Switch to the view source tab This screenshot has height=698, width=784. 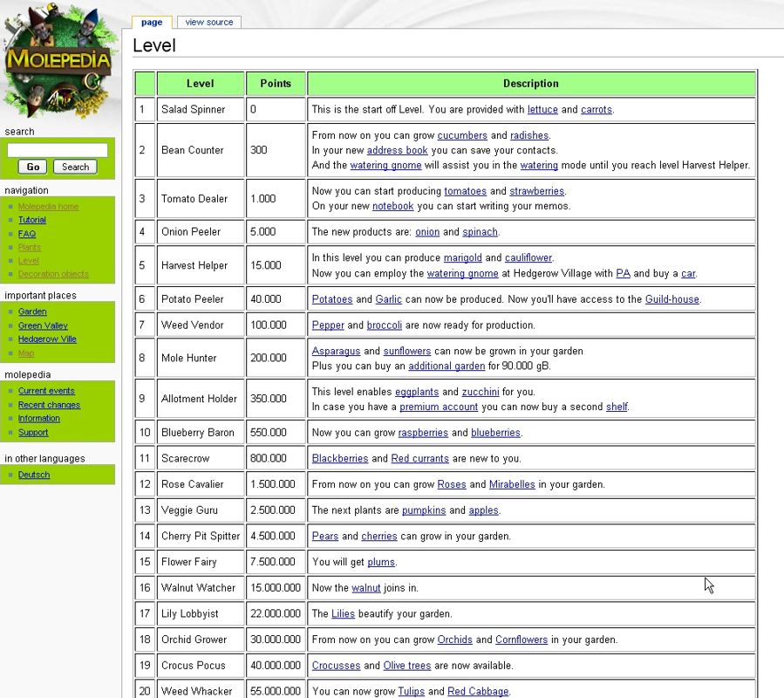pyautogui.click(x=209, y=23)
